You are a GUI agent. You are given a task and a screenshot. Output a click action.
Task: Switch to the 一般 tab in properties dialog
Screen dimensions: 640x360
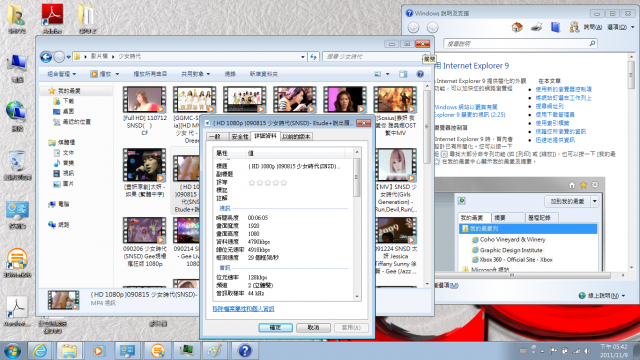215,137
